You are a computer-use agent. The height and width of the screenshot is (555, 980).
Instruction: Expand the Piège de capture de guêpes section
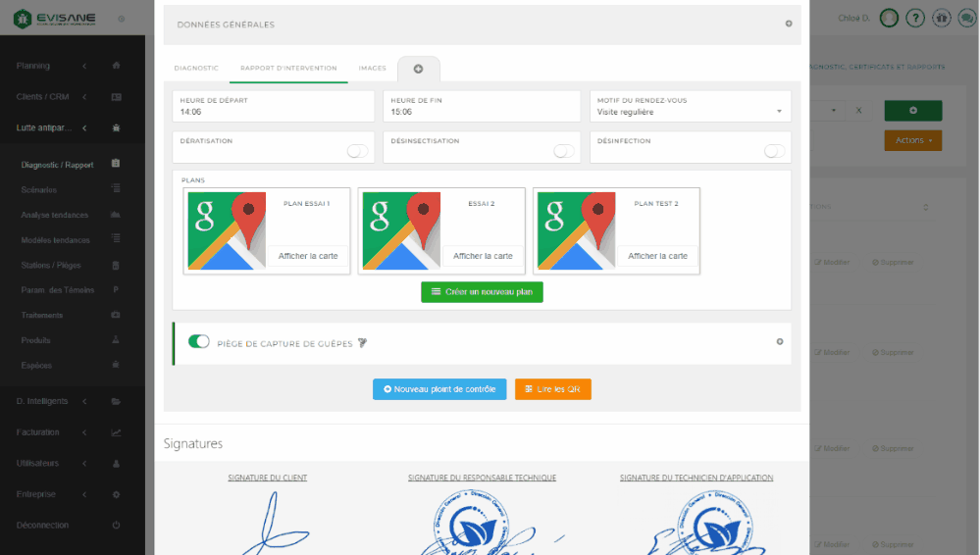[780, 342]
